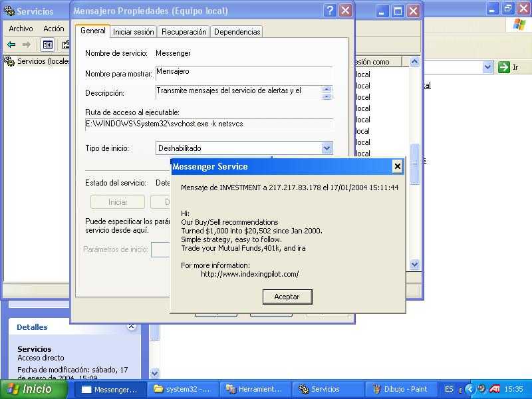Select Servicios (locales) tree node
Image resolution: width=532 pixels, height=399 pixels.
pyautogui.click(x=37, y=61)
